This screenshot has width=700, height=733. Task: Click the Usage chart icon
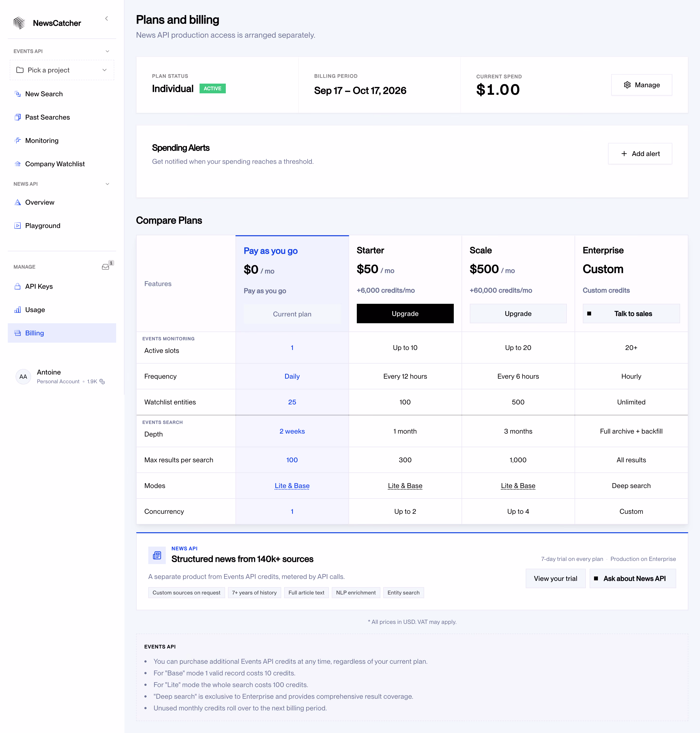tap(17, 310)
